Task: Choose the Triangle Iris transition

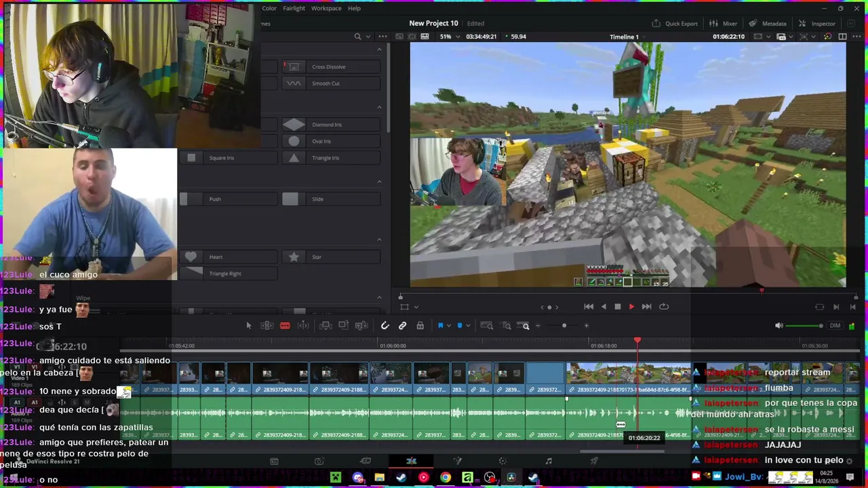Action: [x=331, y=158]
